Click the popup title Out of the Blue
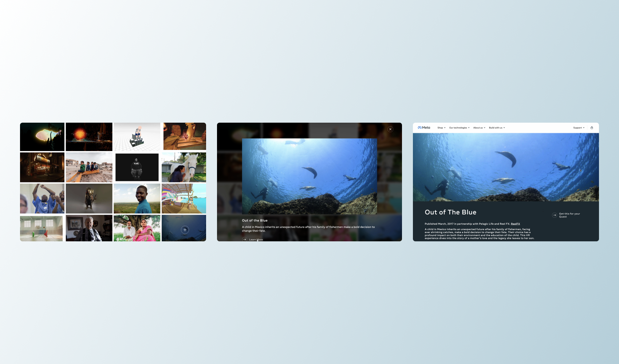619x364 pixels. click(x=255, y=221)
